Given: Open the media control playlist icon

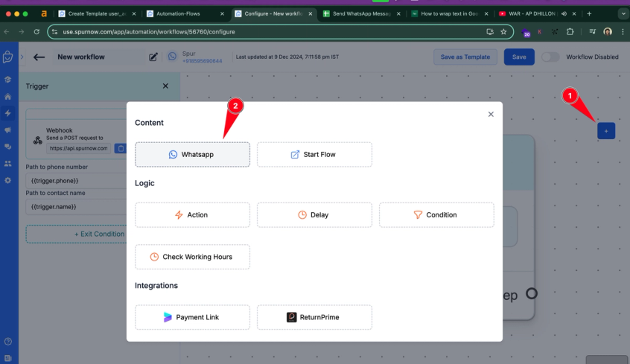Looking at the screenshot, I should [592, 32].
